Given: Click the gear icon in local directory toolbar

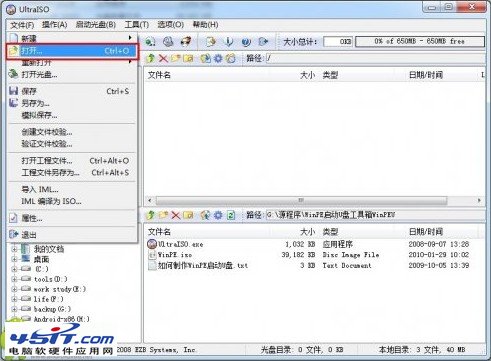Looking at the screenshot, I should tap(218, 215).
